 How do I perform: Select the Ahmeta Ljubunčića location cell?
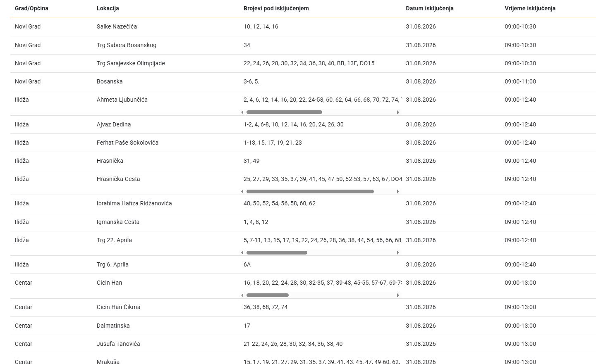[x=122, y=100]
